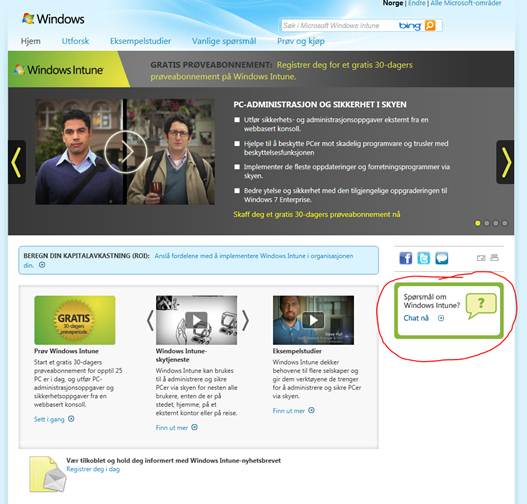Open the GRATIS 30-dagers prøveperiode thumbnail
527x504 pixels.
click(75, 320)
